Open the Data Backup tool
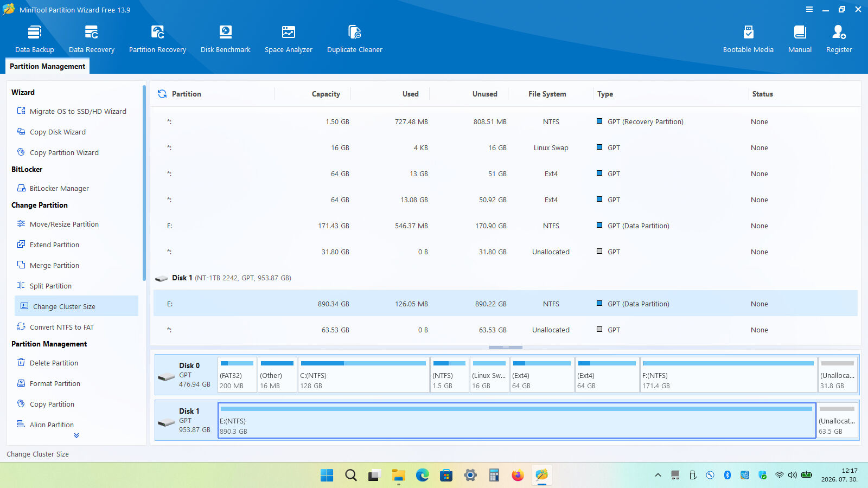 click(x=35, y=39)
